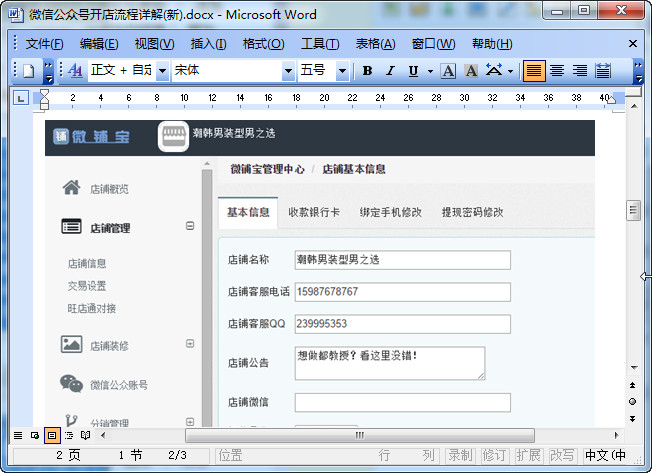The height and width of the screenshot is (473, 652).
Task: Select Align Right button
Action: (x=580, y=71)
